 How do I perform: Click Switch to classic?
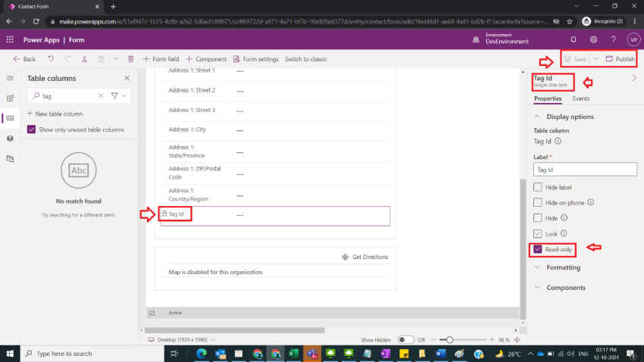[306, 59]
